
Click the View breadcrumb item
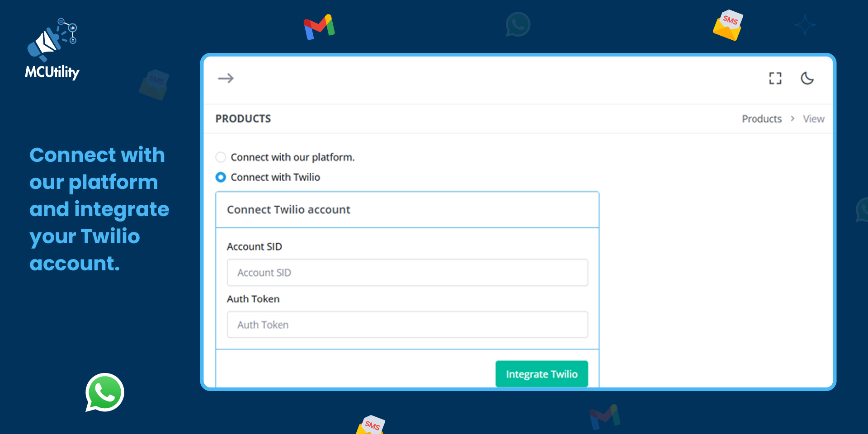coord(813,119)
